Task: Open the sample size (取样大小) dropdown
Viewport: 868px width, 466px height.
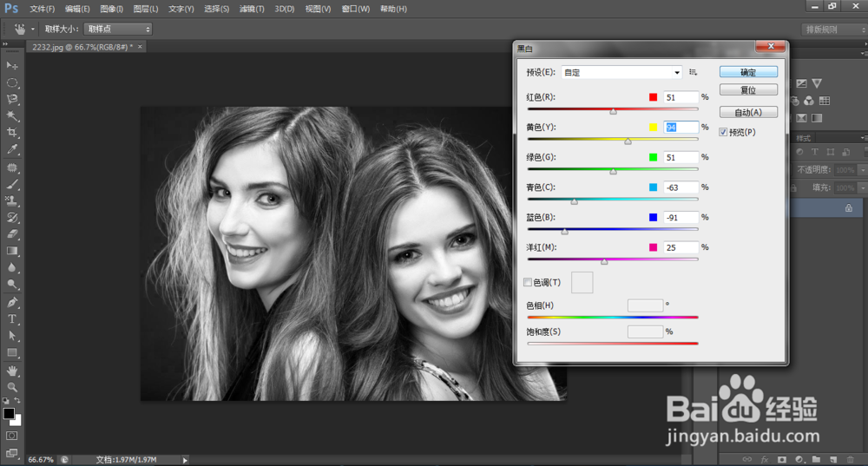Action: tap(118, 29)
